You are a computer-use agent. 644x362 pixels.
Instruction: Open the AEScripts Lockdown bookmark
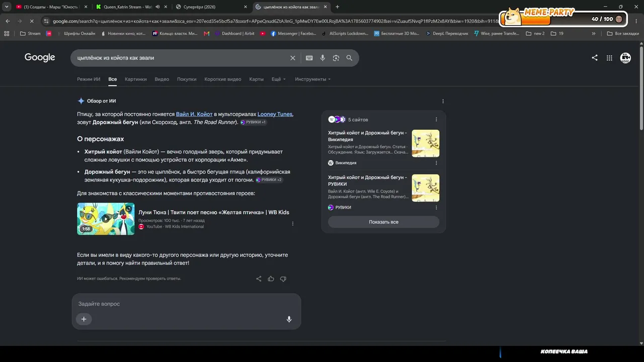345,34
